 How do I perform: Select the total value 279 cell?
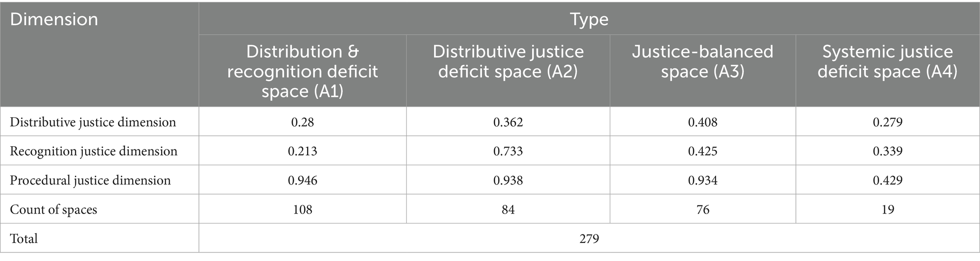589,238
